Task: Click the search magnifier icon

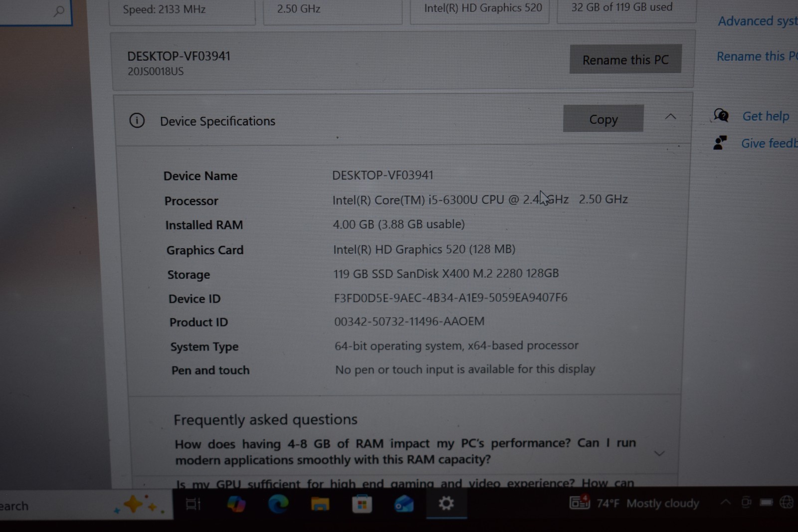Action: click(59, 11)
